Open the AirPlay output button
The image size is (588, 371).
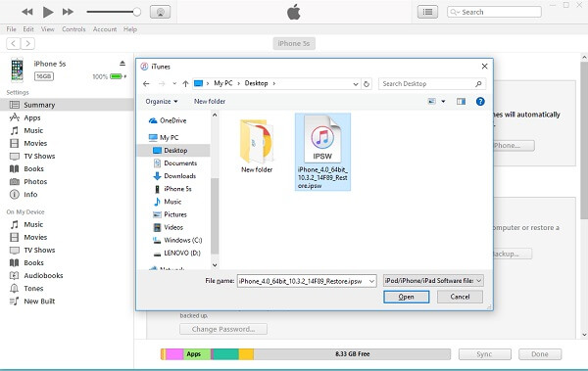(160, 12)
